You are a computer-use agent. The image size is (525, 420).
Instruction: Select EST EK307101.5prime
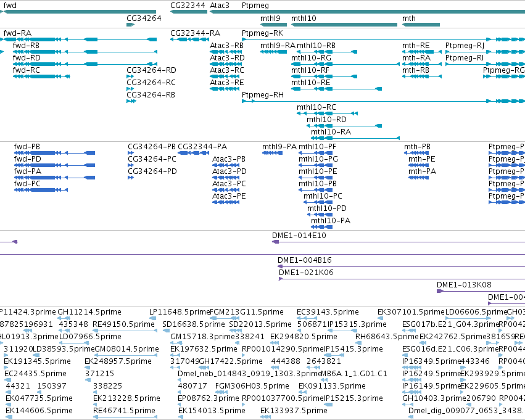point(381,318)
